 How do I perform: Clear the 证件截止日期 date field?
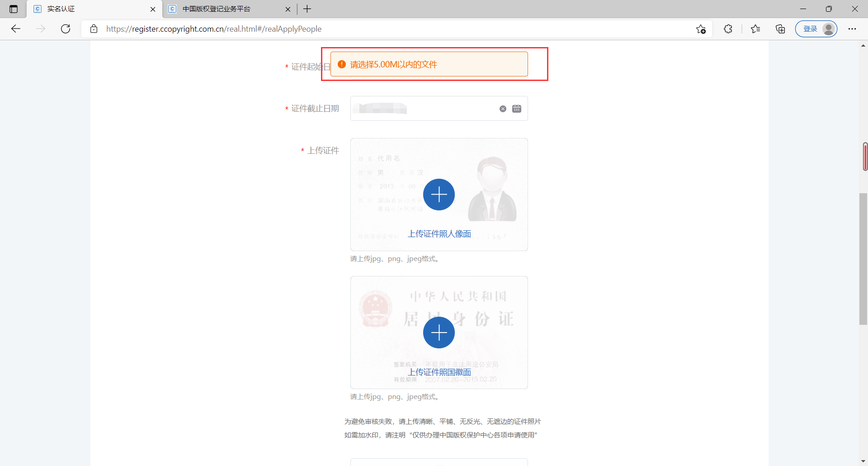pyautogui.click(x=503, y=109)
